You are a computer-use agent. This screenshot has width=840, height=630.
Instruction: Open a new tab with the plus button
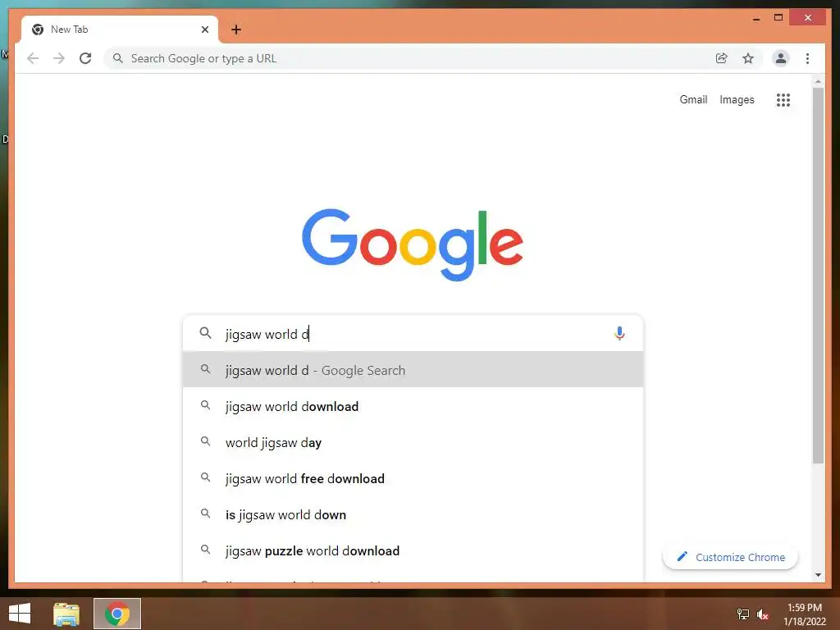(x=236, y=30)
